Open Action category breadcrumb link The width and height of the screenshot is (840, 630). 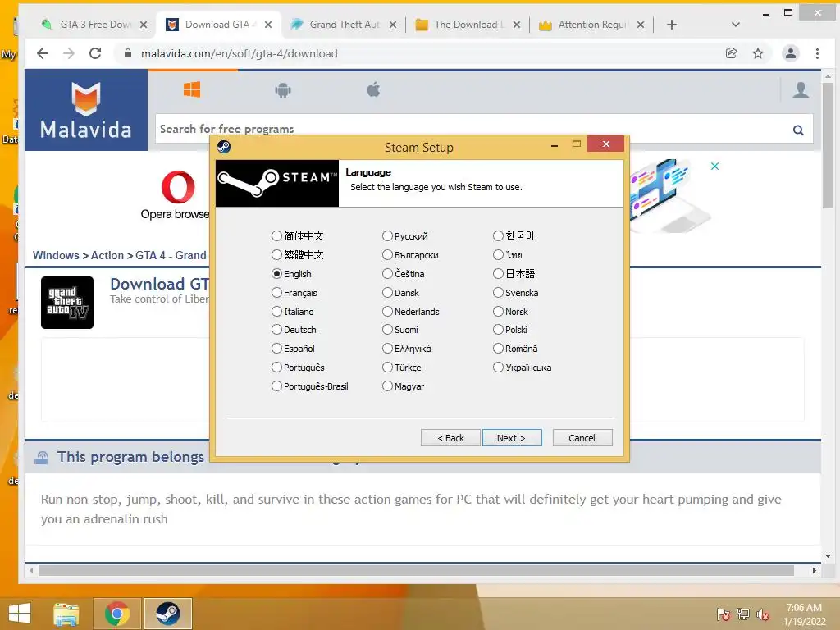click(107, 255)
